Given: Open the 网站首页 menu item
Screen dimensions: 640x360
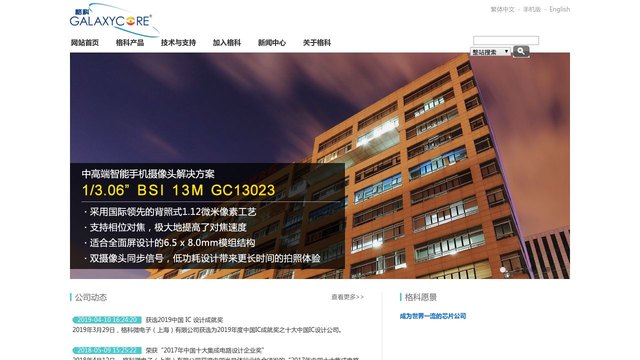Looking at the screenshot, I should pos(85,42).
